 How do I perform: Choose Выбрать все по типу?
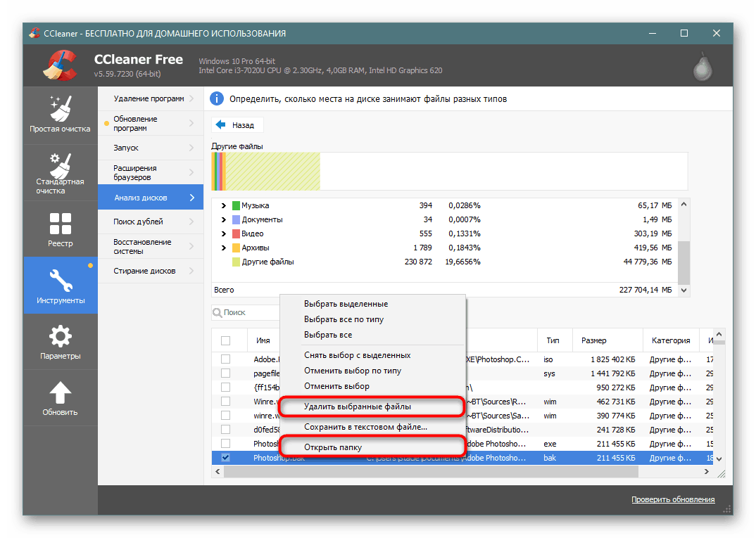(372, 319)
